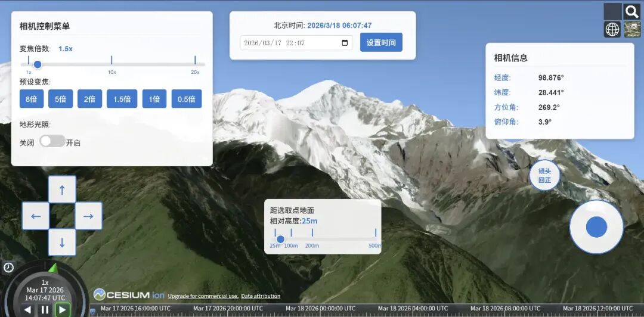
Task: Click the 关闭 label beside the lighting switch
Action: 27,143
